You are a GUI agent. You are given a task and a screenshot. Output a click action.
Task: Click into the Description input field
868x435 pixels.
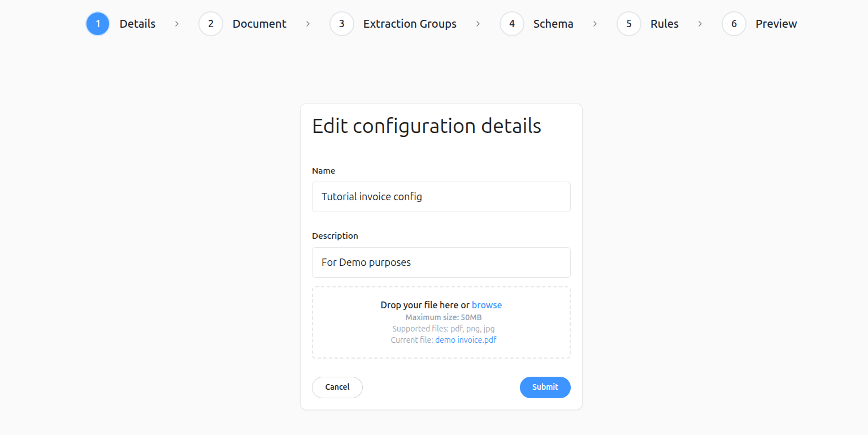pyautogui.click(x=441, y=262)
